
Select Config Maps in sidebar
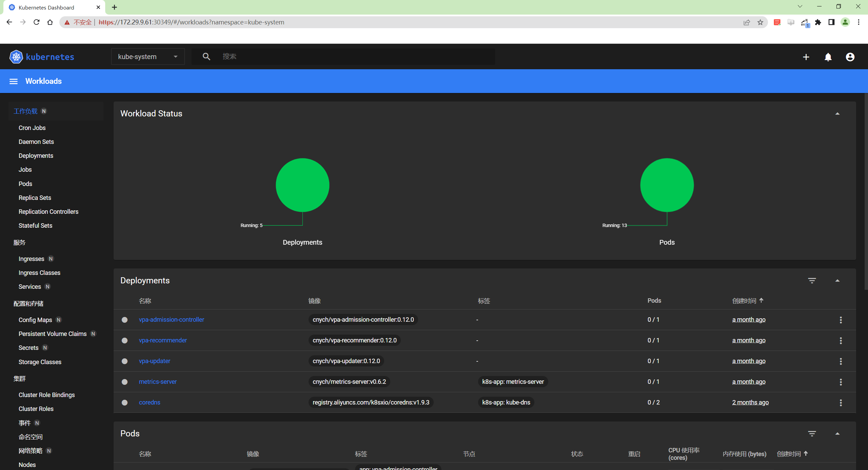(x=35, y=320)
